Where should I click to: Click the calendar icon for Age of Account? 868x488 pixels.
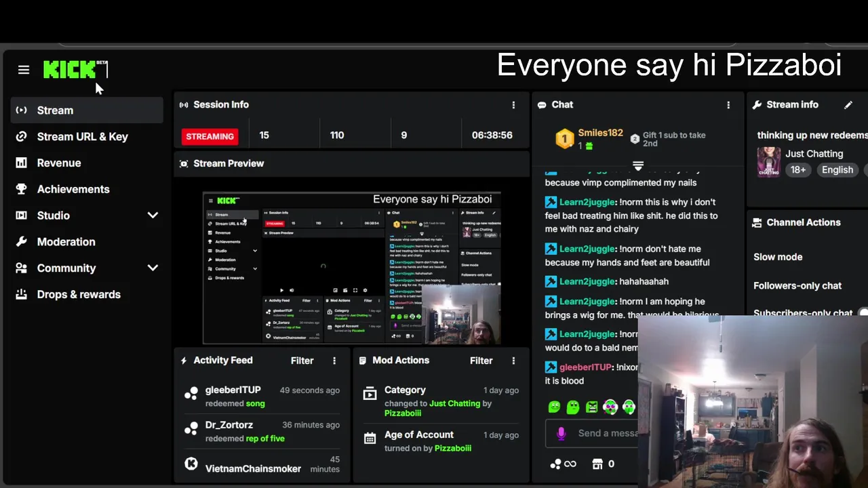coord(370,439)
